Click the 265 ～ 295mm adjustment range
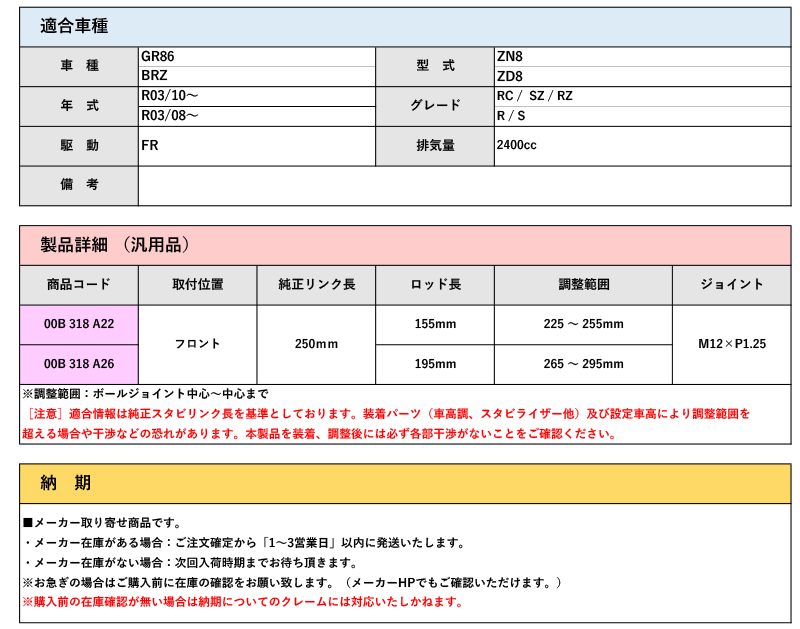 (583, 364)
